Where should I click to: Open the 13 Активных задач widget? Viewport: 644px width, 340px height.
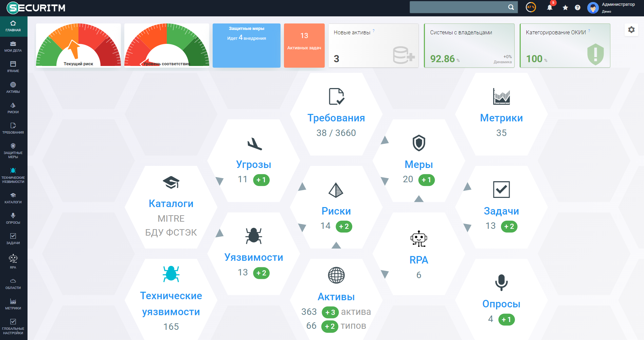(304, 46)
